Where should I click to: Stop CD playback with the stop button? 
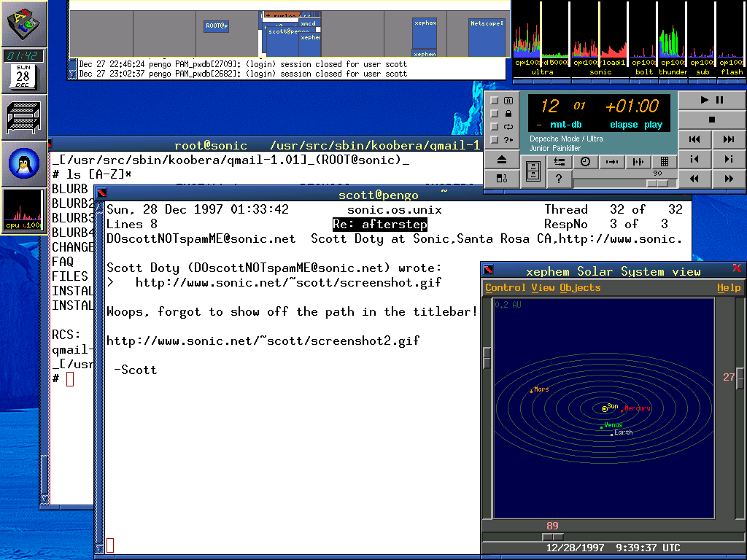(x=712, y=120)
